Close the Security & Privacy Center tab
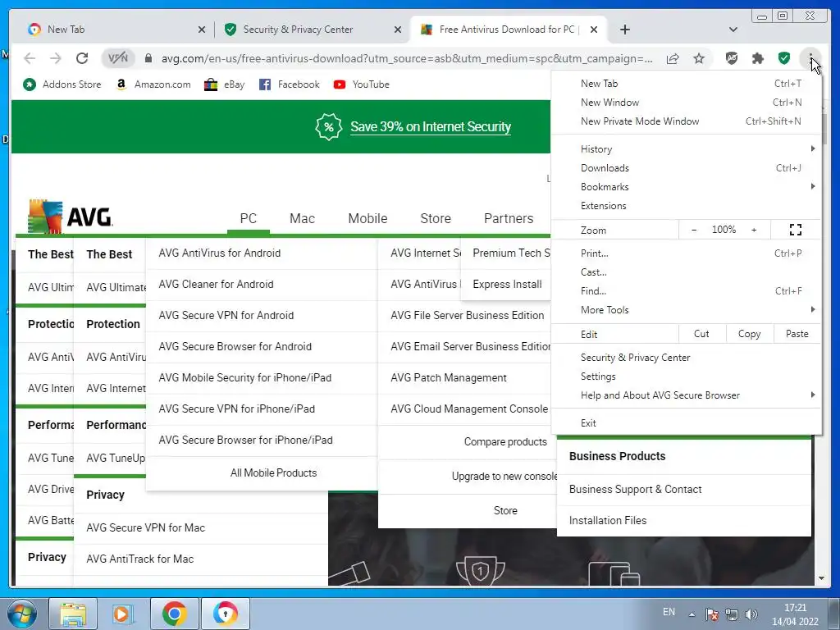Image resolution: width=840 pixels, height=630 pixels. tap(398, 30)
